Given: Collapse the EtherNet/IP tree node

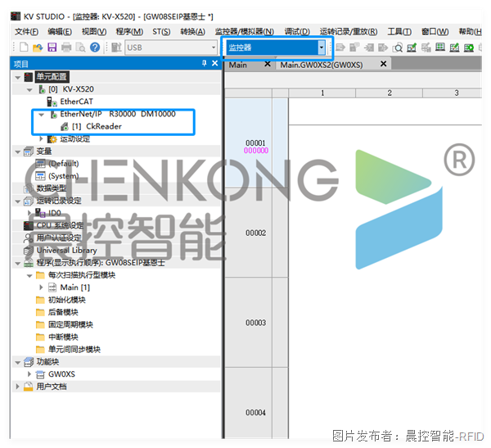Looking at the screenshot, I should click(x=41, y=115).
